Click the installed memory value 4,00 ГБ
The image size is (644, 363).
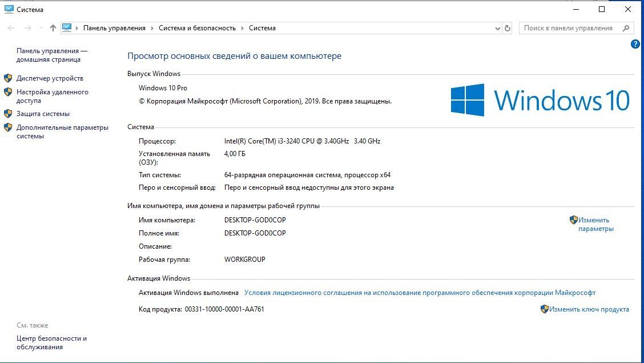pos(235,154)
